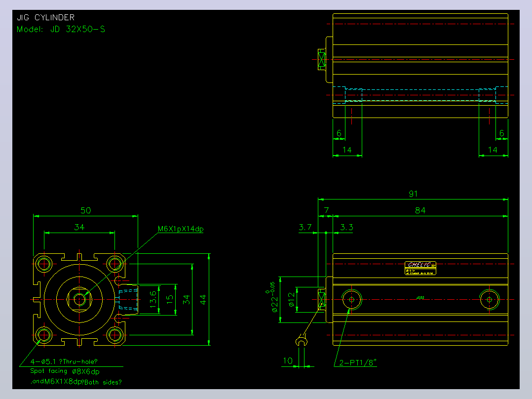This screenshot has height=399, width=532.
Task: Click the 'ø22-0.05' toleranced diameter dimension
Action: tap(273, 297)
